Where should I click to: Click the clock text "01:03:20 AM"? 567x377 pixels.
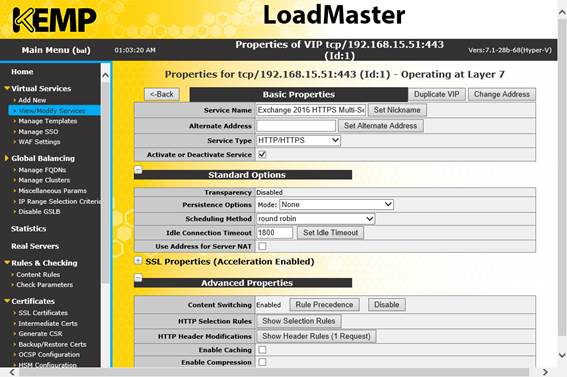click(x=135, y=50)
